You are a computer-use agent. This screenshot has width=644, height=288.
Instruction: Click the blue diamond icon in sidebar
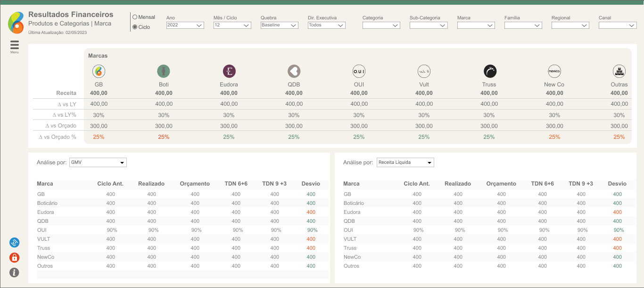click(15, 243)
